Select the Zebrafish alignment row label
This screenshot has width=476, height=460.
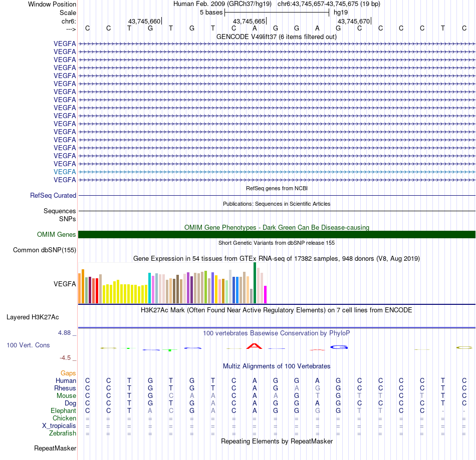coord(63,433)
